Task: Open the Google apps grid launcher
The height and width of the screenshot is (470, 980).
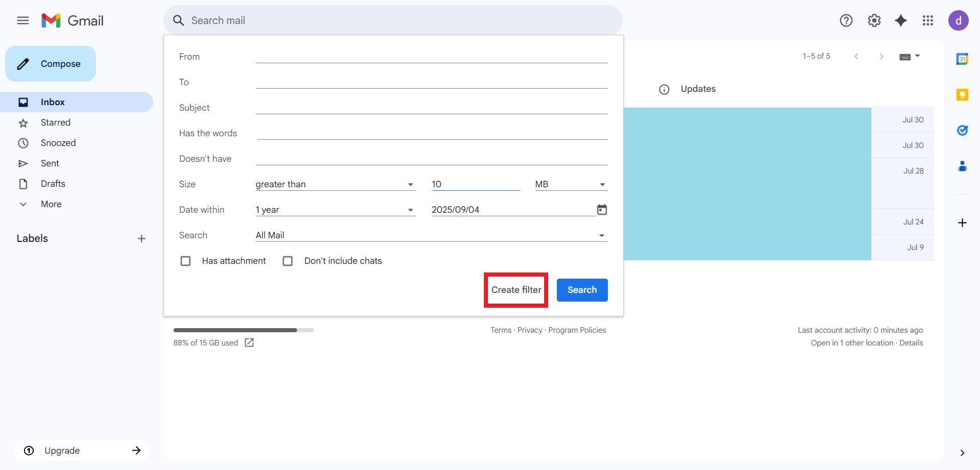Action: click(927, 20)
